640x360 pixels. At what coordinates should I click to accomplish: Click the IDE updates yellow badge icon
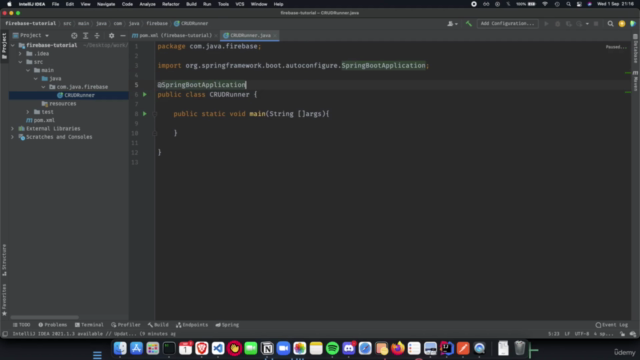tap(622, 24)
